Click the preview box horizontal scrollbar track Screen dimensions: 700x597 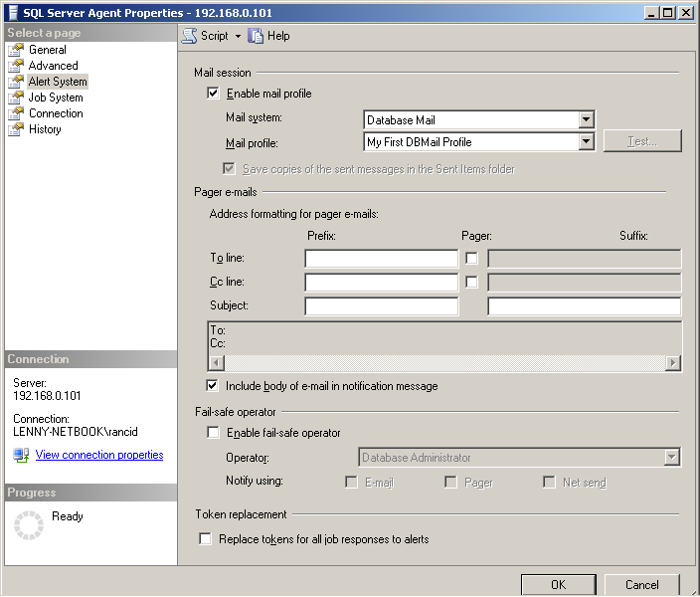[x=444, y=362]
